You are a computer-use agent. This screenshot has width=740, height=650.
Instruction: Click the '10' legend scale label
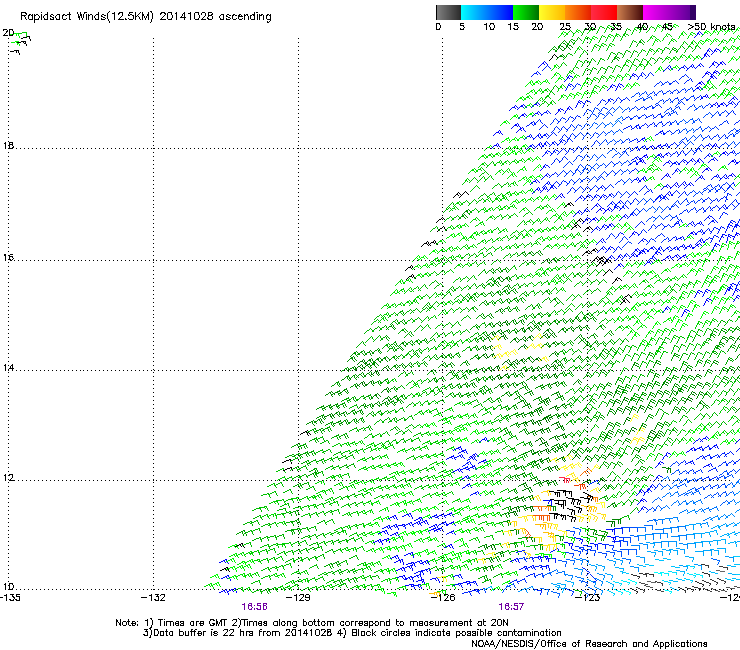489,27
